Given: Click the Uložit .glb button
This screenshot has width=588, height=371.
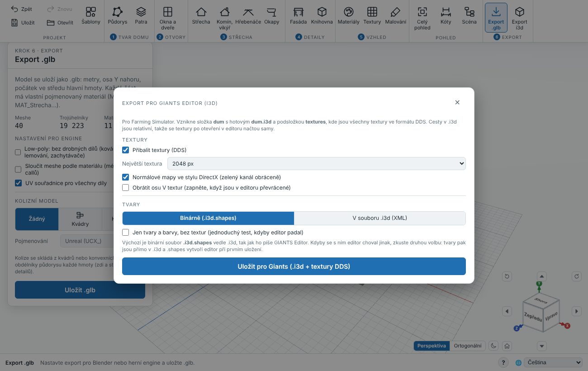Looking at the screenshot, I should pyautogui.click(x=80, y=290).
